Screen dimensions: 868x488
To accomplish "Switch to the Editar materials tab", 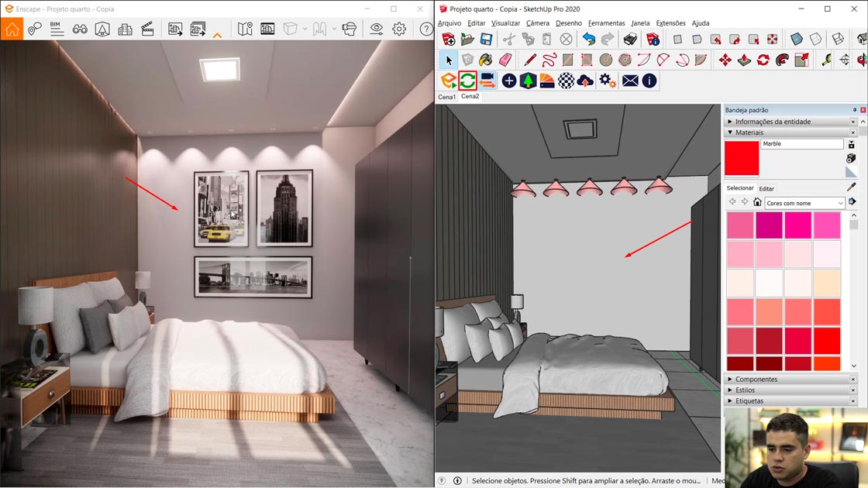I will tap(766, 188).
